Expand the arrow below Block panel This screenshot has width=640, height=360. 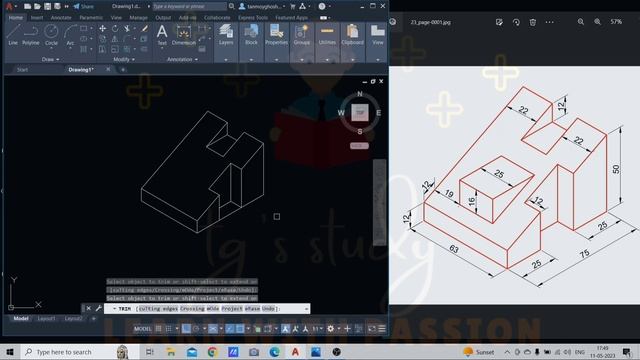pos(251,60)
